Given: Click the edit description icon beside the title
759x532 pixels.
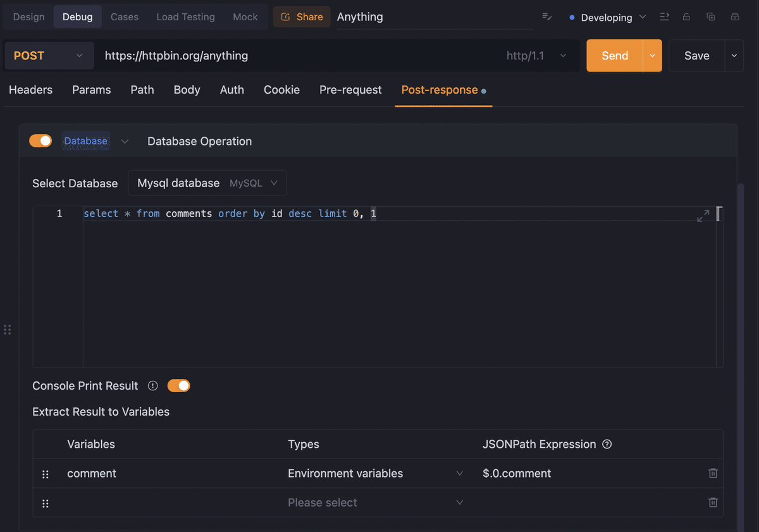Looking at the screenshot, I should coord(548,17).
